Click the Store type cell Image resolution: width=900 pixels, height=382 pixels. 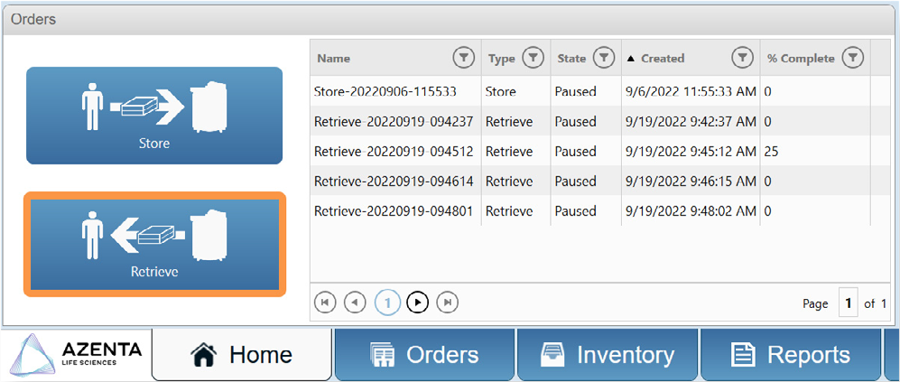(501, 91)
